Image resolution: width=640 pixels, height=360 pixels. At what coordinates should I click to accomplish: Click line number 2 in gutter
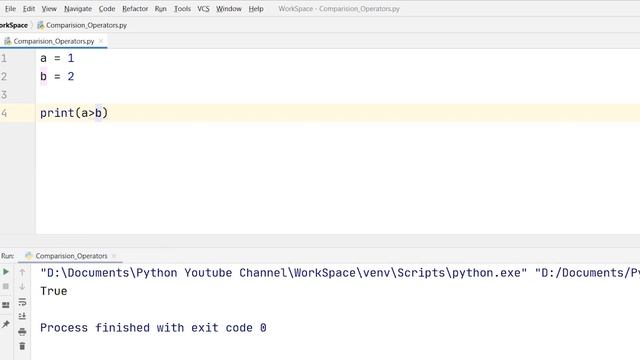tap(4, 77)
